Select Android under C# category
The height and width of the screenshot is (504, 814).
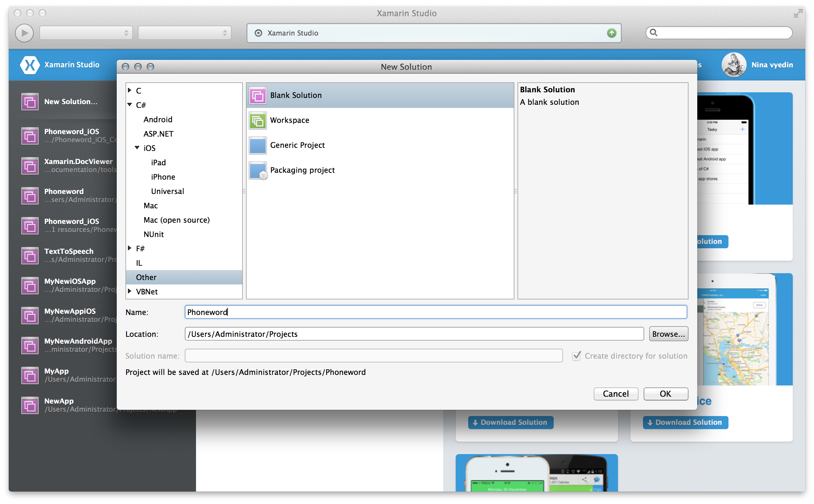tap(158, 119)
